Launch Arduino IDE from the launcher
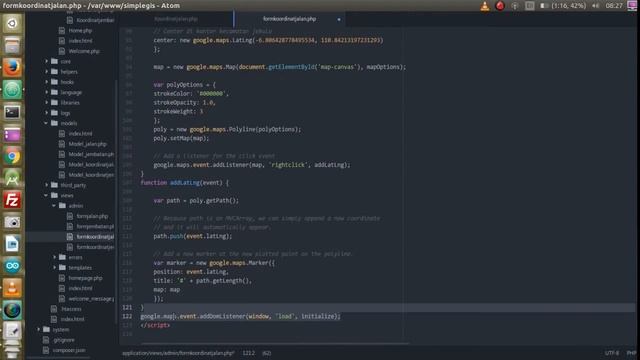Viewport: 640px width, 360px height. (12, 267)
